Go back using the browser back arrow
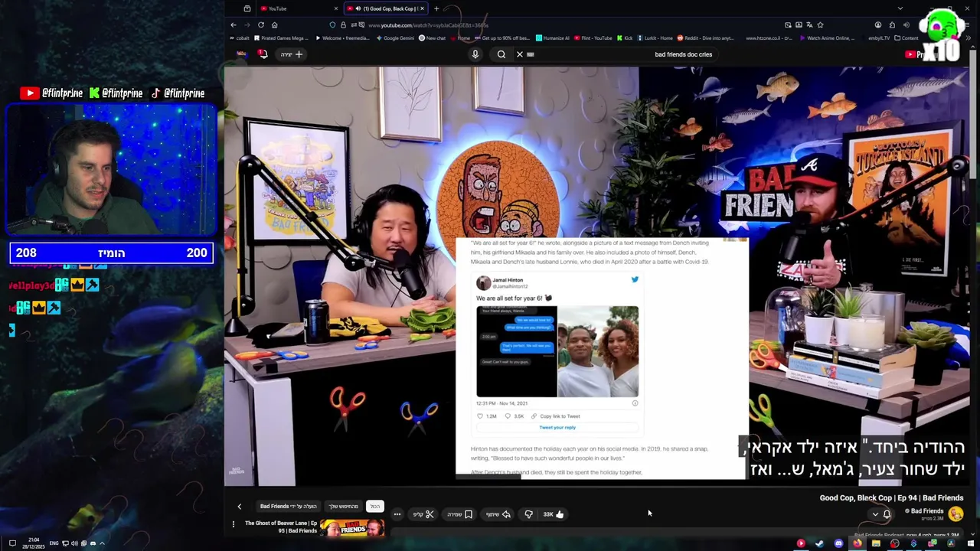 (234, 25)
